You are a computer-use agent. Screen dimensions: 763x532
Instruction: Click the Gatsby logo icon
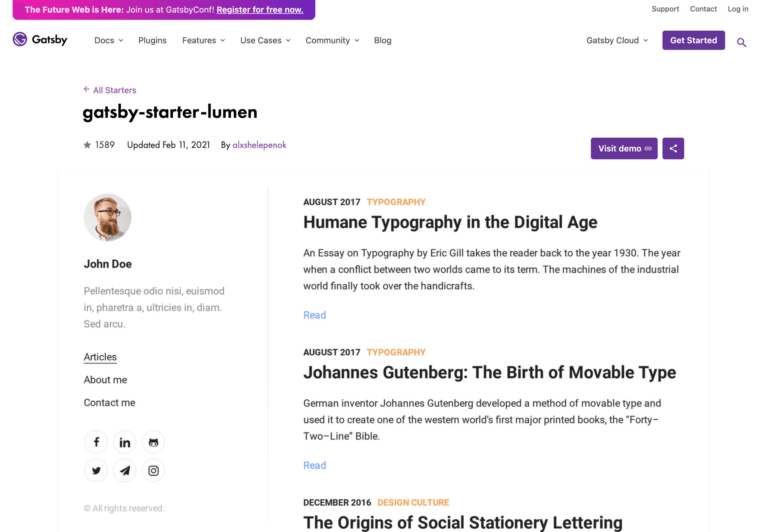click(20, 39)
